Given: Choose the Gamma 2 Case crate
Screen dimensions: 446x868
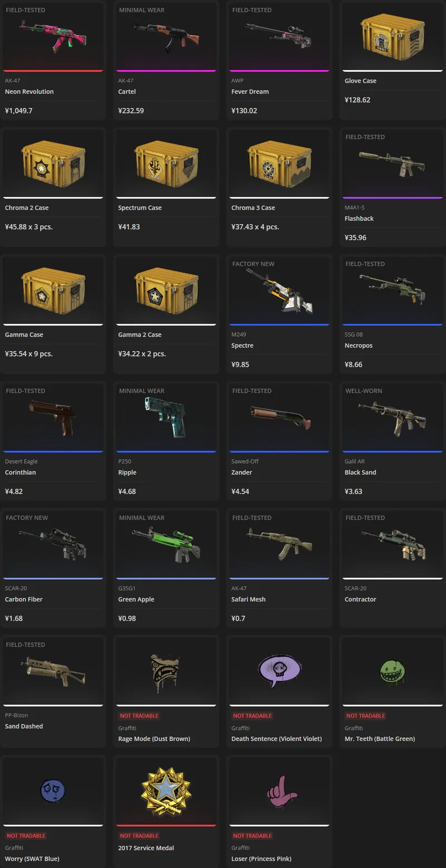Looking at the screenshot, I should pos(166,290).
